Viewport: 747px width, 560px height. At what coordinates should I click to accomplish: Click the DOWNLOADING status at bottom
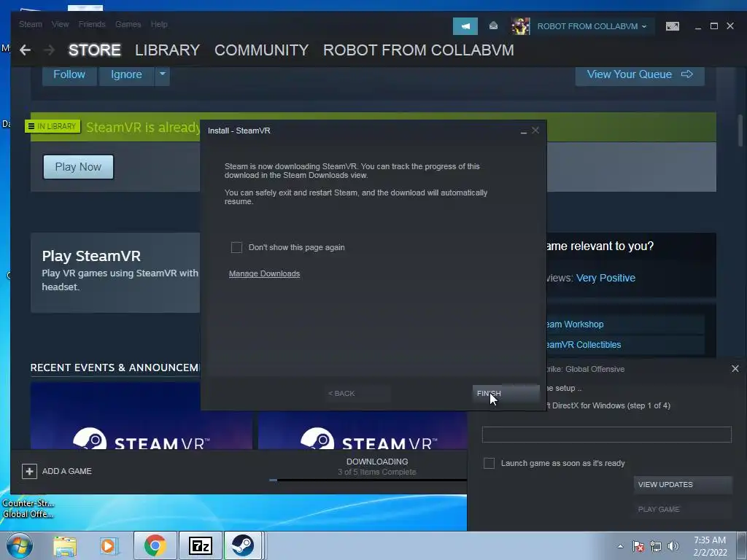(x=377, y=462)
